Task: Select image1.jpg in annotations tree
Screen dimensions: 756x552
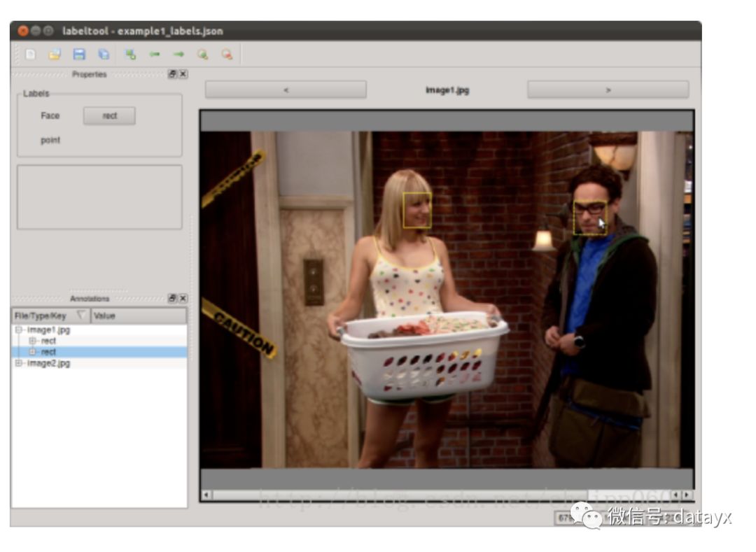Action: click(x=49, y=330)
